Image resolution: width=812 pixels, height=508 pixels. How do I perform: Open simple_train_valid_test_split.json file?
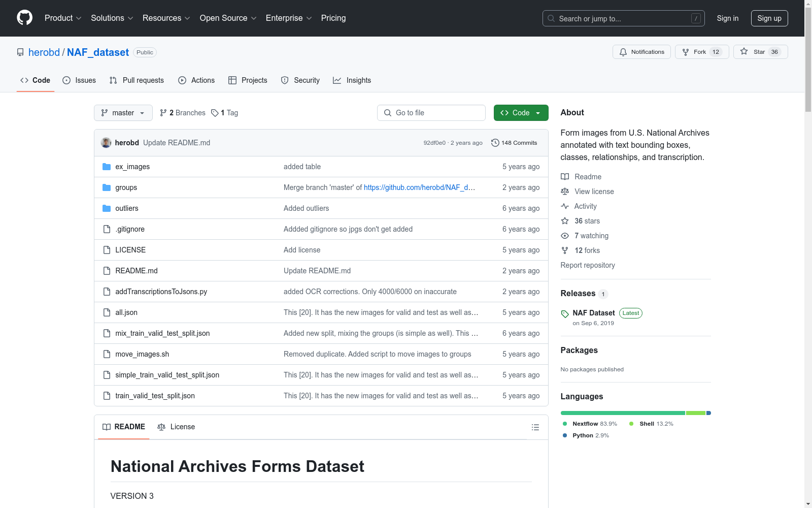coord(167,375)
